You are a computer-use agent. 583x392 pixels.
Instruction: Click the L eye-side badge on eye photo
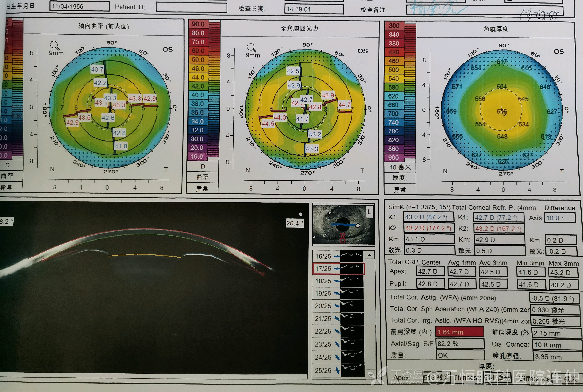369,212
